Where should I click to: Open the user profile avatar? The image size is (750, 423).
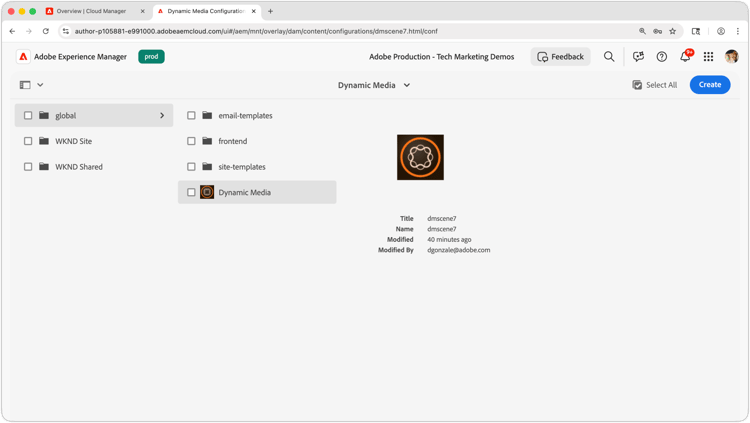click(731, 56)
